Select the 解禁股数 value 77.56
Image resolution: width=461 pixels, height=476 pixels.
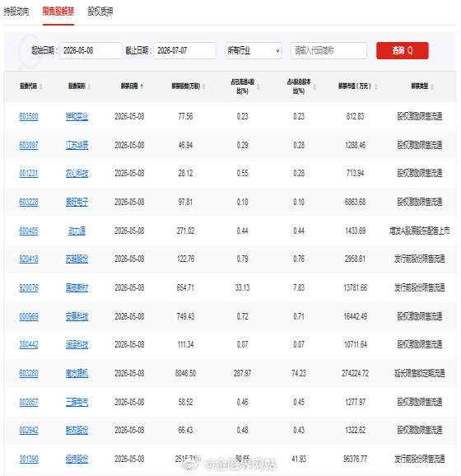coord(185,117)
